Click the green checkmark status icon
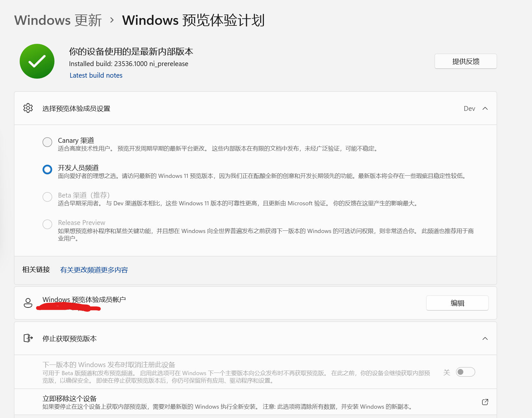Screen dimensions: 532x418 pyautogui.click(x=37, y=61)
